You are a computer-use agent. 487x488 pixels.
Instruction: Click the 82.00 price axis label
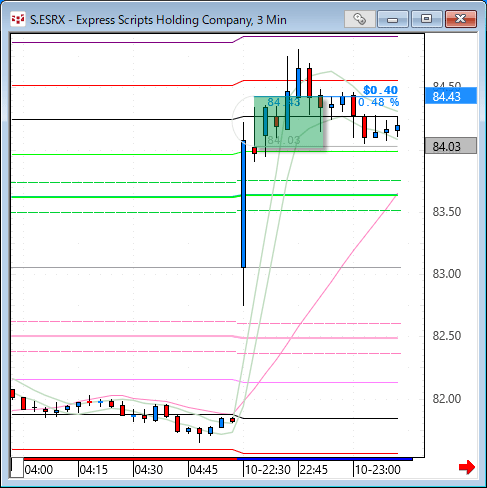[x=447, y=399]
